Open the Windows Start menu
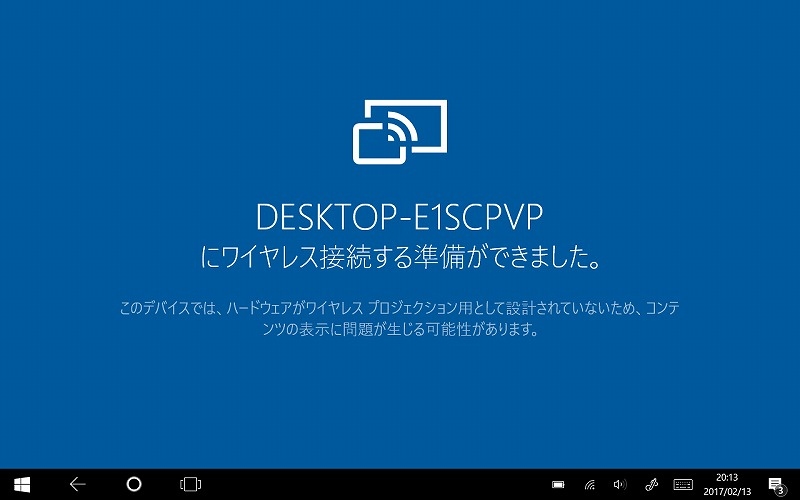 pyautogui.click(x=22, y=484)
